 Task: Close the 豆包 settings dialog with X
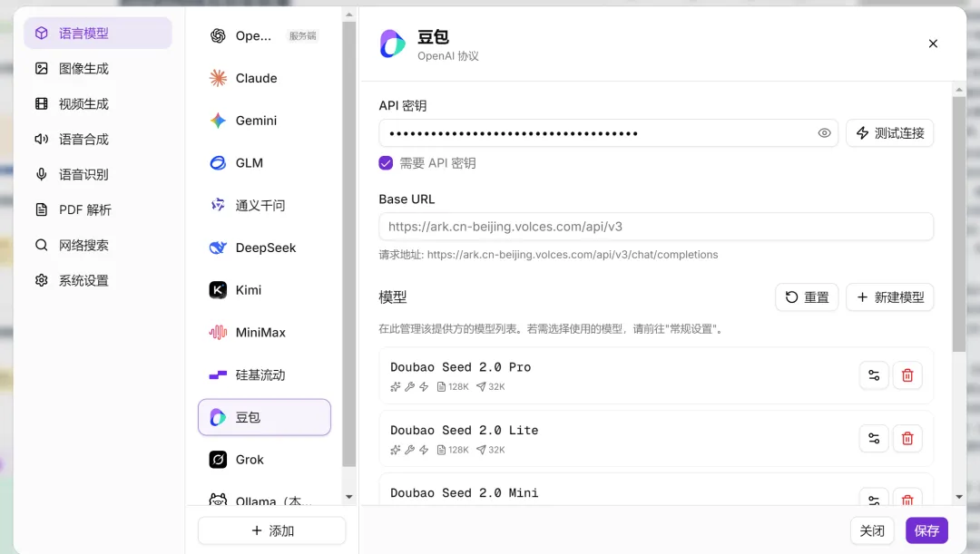coord(933,44)
